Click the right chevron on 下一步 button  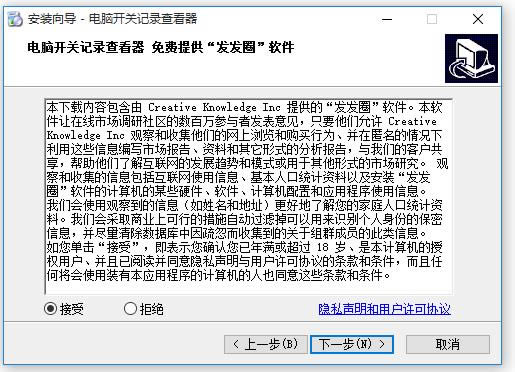pos(382,344)
